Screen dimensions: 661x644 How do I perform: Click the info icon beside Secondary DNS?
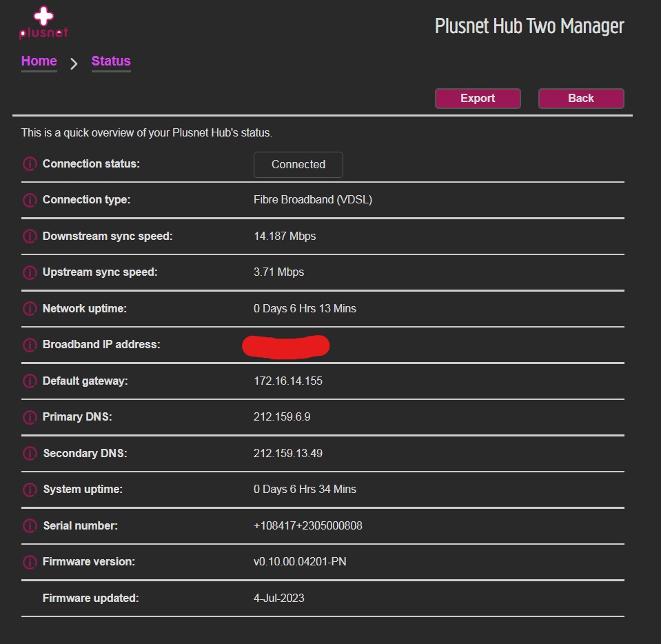point(30,453)
